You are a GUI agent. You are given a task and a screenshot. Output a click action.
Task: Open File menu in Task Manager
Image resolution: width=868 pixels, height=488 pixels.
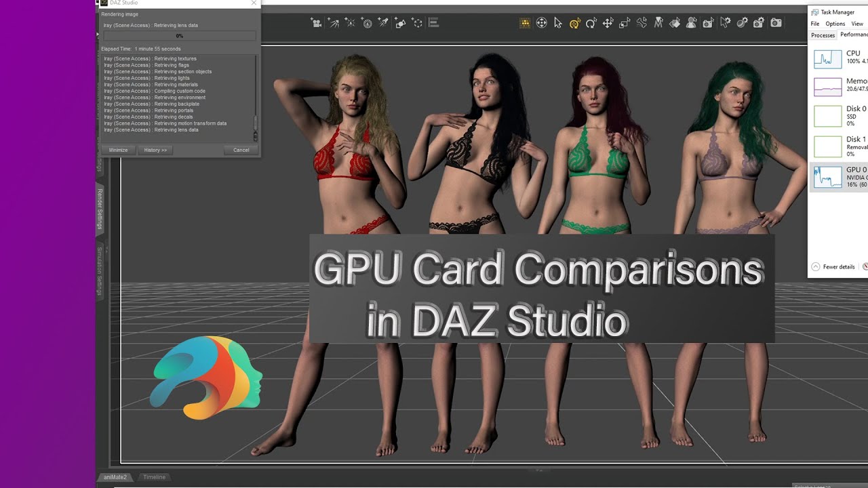[815, 24]
